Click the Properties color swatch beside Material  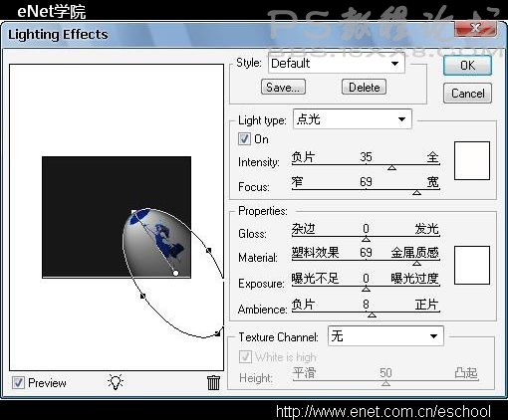point(472,265)
